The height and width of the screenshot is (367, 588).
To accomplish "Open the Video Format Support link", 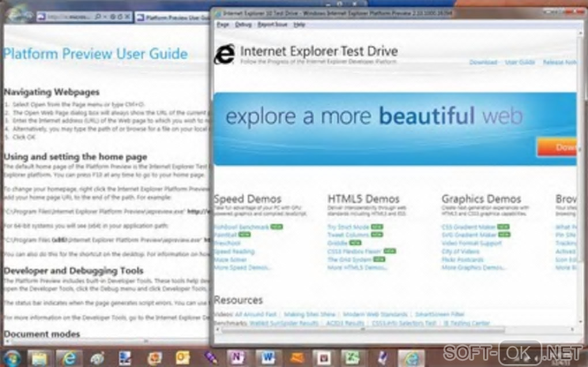I will pos(472,243).
